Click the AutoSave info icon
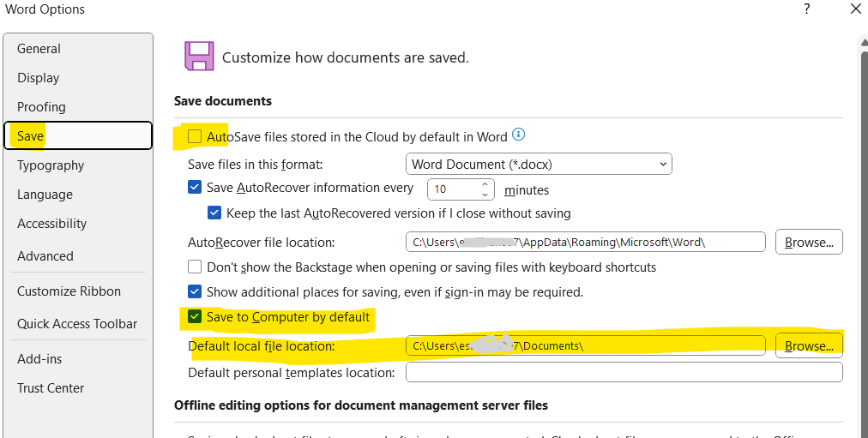The image size is (868, 438). pos(519,135)
